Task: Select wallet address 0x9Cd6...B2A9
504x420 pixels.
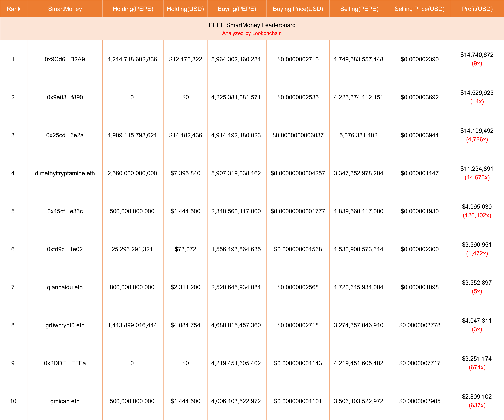Action: [x=65, y=59]
